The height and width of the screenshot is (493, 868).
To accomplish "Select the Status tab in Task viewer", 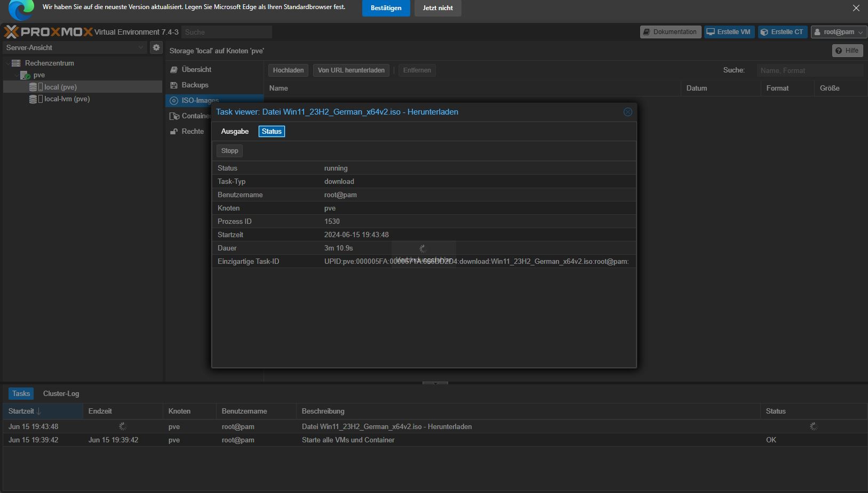I will [x=272, y=132].
